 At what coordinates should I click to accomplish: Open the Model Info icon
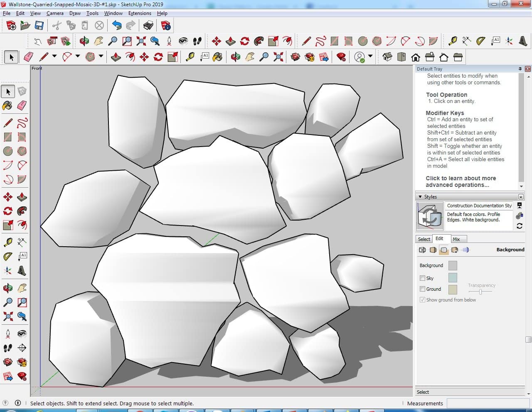coord(166,26)
